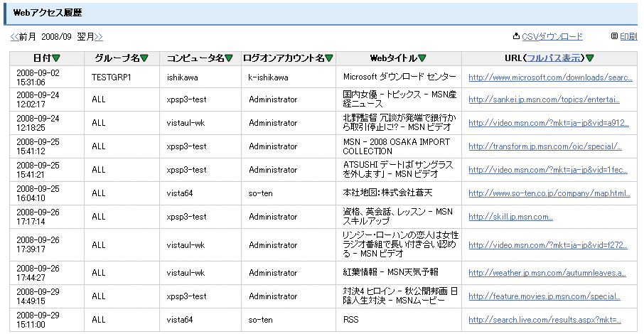Open the transform.jp.msn.com URL
Screen dimensions: 644x334
545,146
